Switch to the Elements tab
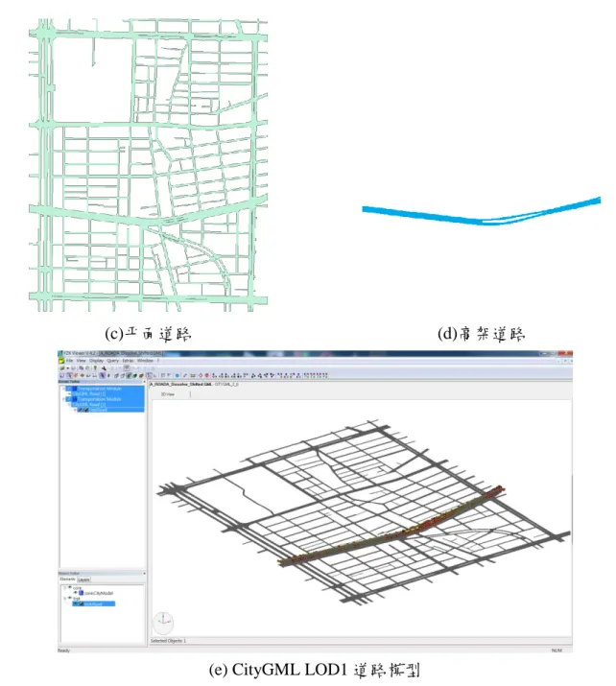 67,579
